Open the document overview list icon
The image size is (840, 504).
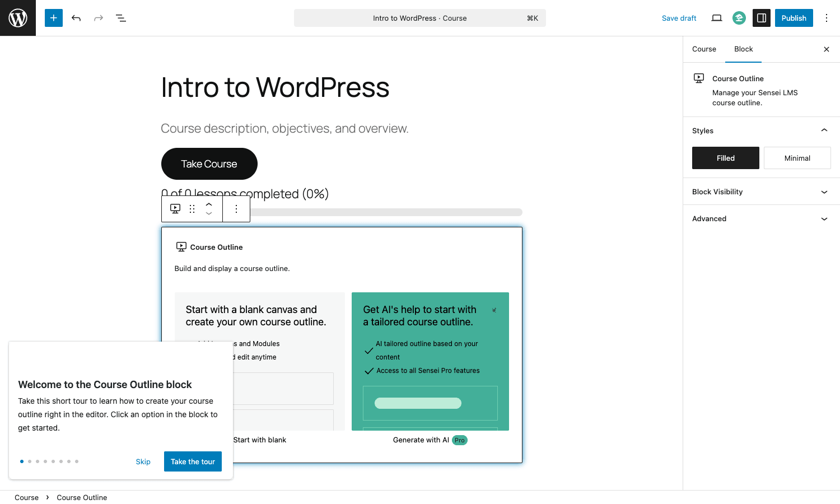[x=121, y=18]
